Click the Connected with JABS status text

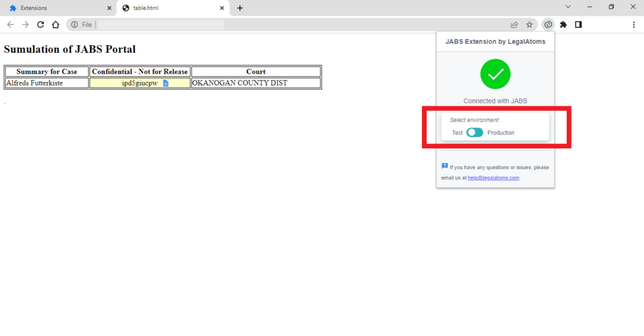click(496, 101)
